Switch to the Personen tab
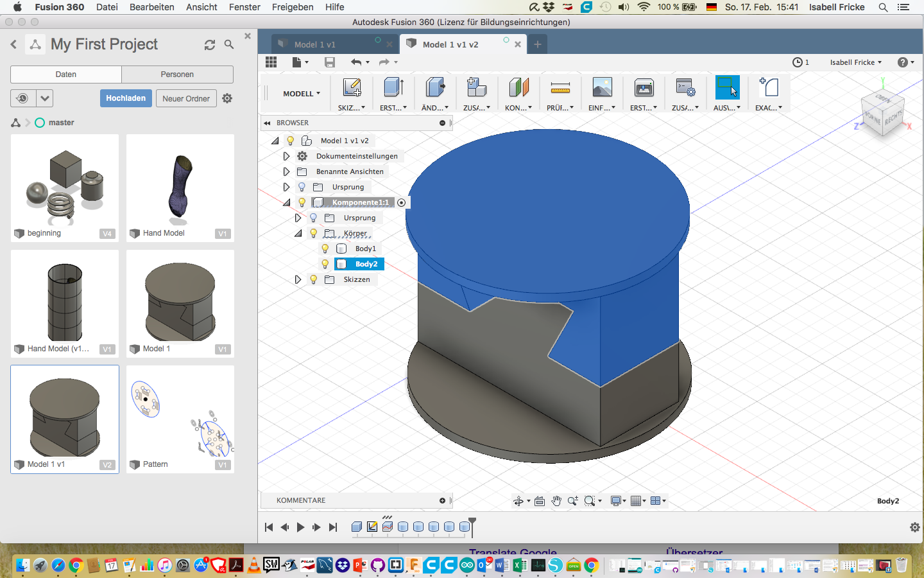Screen dimensions: 924x578 [177, 74]
